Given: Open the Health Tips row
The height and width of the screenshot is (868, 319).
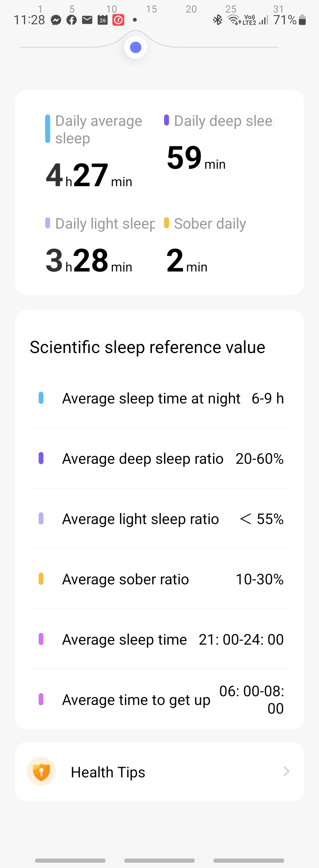Looking at the screenshot, I should tap(159, 772).
